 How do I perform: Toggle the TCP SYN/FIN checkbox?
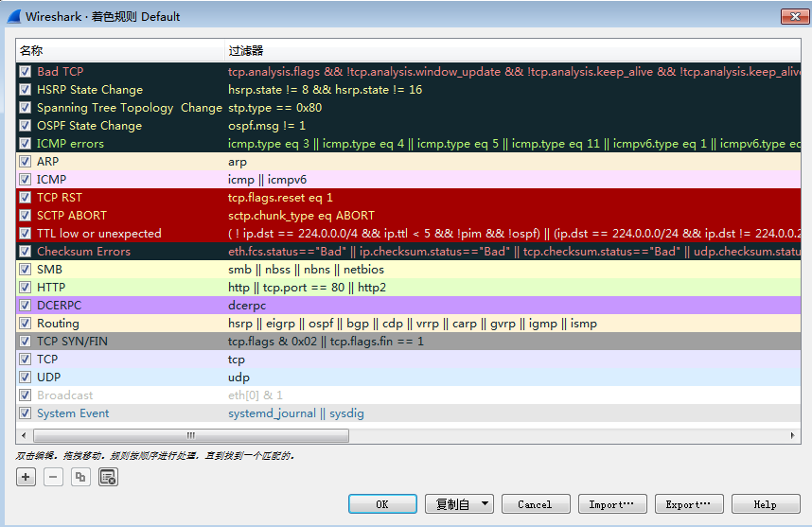tap(25, 342)
